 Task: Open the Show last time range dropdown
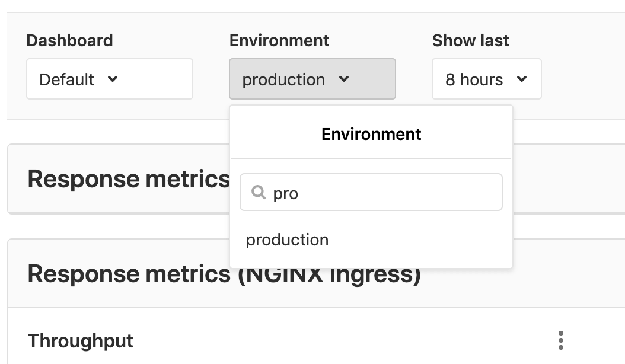[486, 79]
